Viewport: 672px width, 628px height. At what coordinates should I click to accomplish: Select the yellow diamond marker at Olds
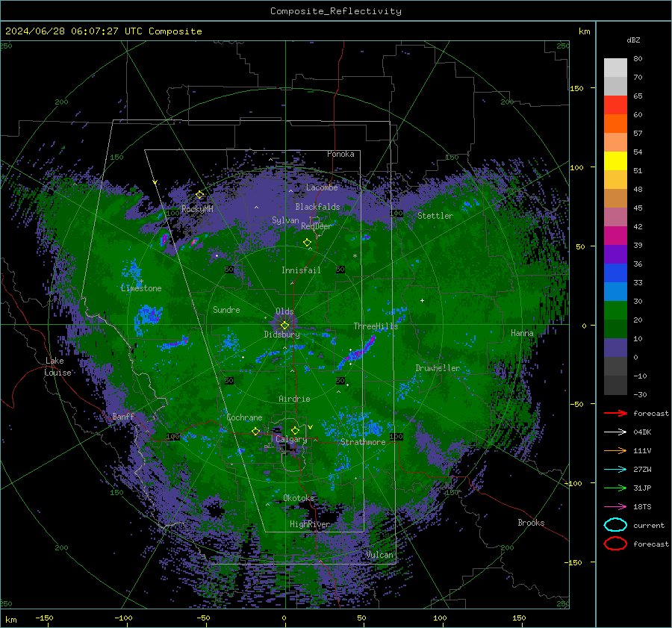click(x=284, y=326)
